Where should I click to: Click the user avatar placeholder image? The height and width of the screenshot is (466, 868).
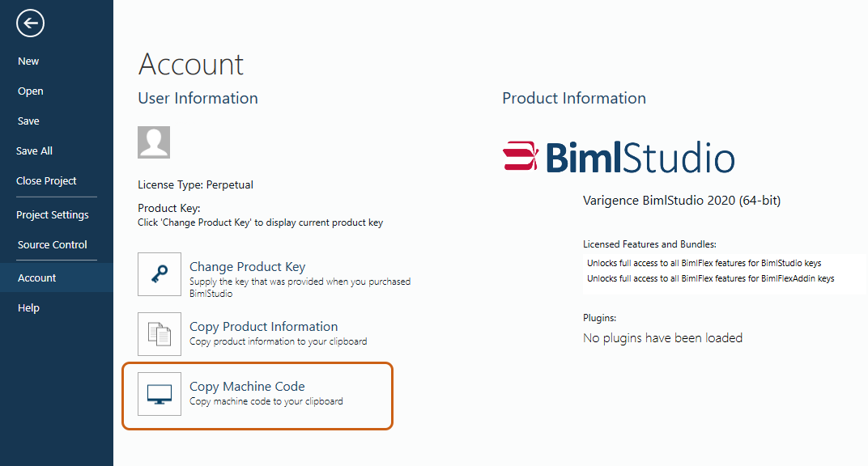pyautogui.click(x=154, y=142)
